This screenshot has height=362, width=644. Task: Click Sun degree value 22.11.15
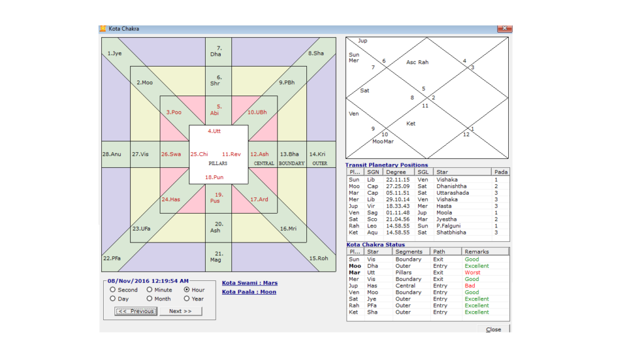click(397, 180)
